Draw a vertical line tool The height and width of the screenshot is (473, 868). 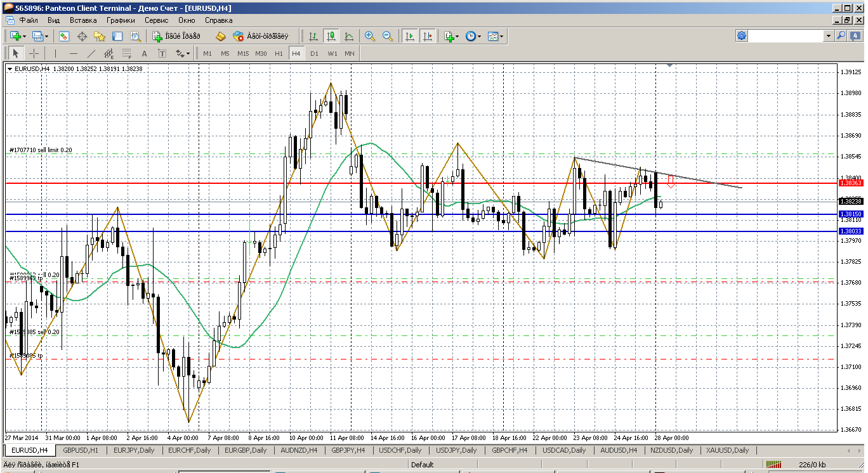(x=56, y=53)
